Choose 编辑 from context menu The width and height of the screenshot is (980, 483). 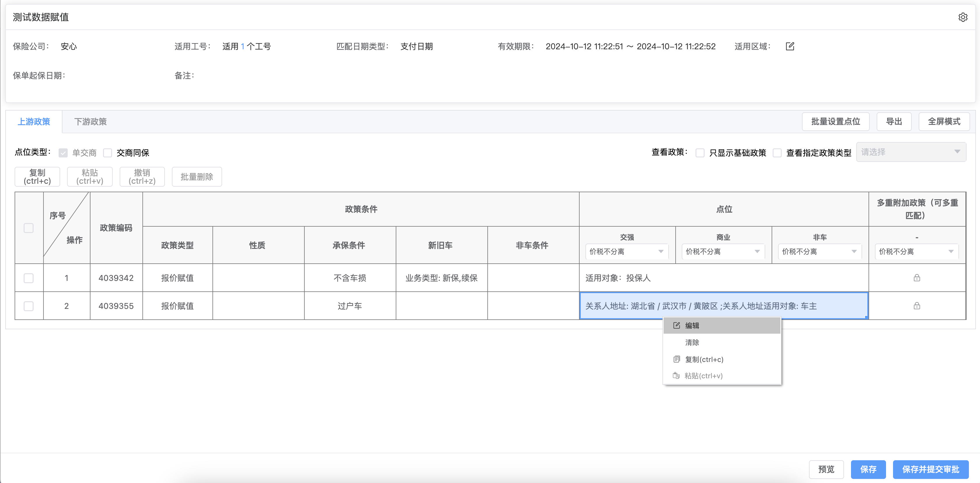pos(722,325)
